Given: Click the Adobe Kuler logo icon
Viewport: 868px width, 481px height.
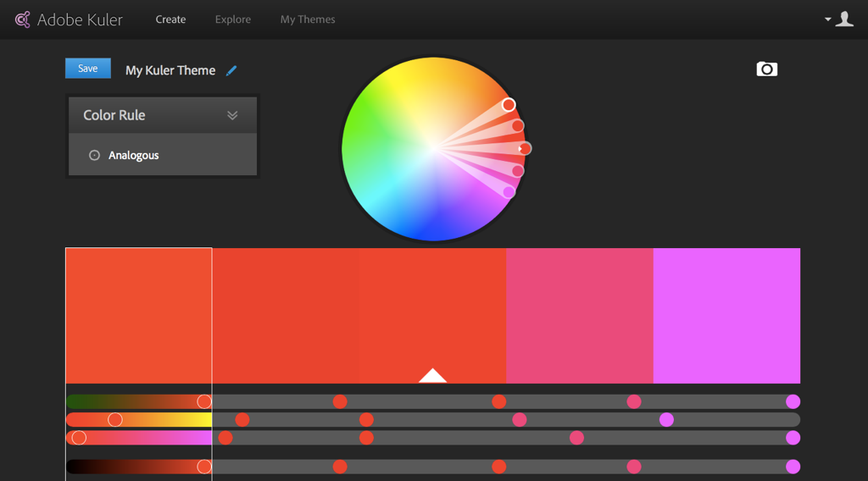Looking at the screenshot, I should click(x=23, y=20).
